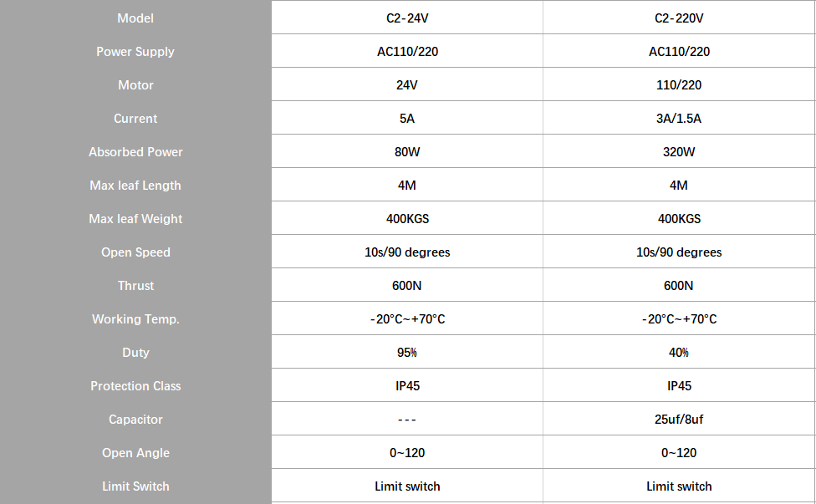This screenshot has height=504, width=816.
Task: Click the Limit Switch row label
Action: click(135, 486)
